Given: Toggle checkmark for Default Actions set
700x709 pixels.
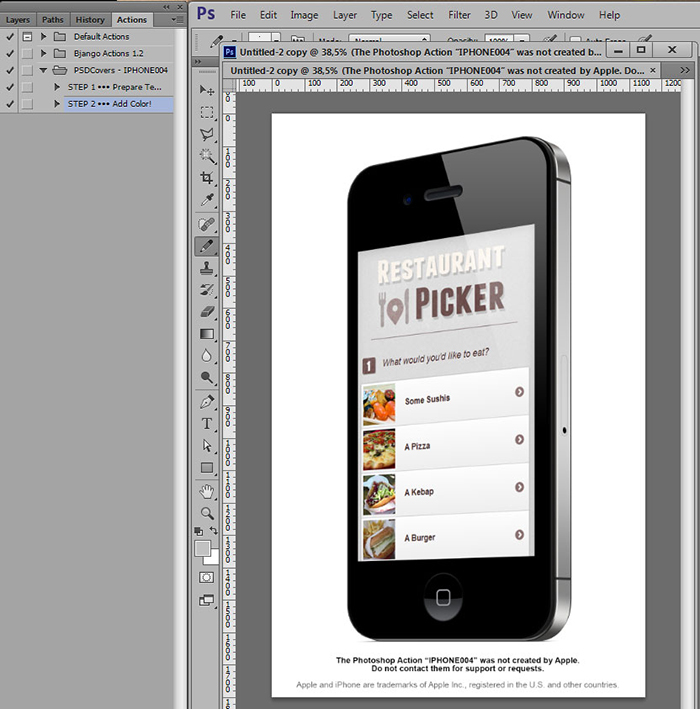Looking at the screenshot, I should tap(10, 37).
